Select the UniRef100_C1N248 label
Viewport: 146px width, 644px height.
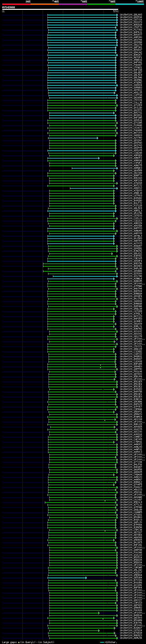pyautogui.click(x=131, y=153)
